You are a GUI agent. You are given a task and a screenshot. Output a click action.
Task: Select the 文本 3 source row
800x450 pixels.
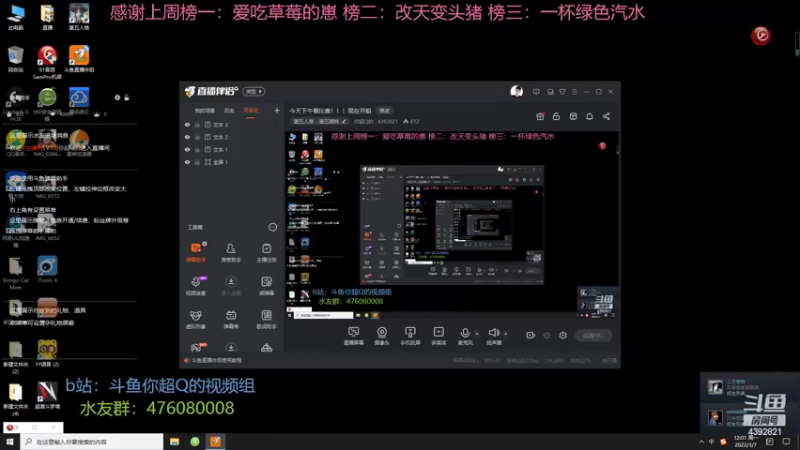click(232, 124)
